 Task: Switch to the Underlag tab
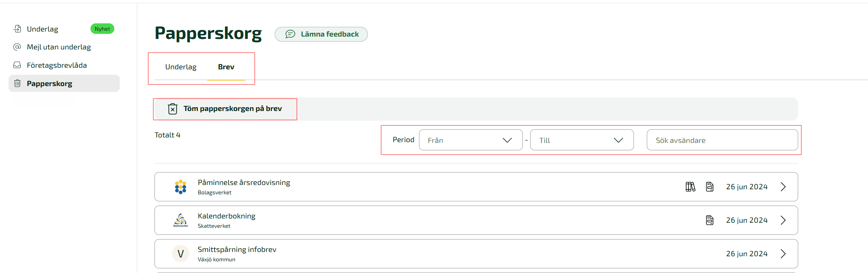(x=181, y=67)
